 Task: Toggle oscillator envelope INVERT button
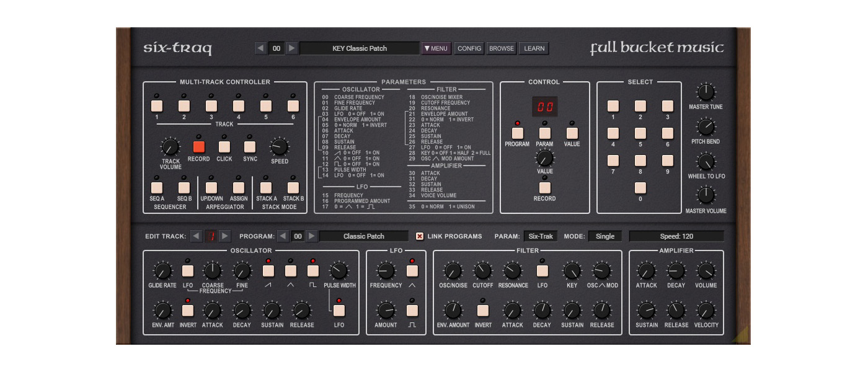[x=188, y=311]
